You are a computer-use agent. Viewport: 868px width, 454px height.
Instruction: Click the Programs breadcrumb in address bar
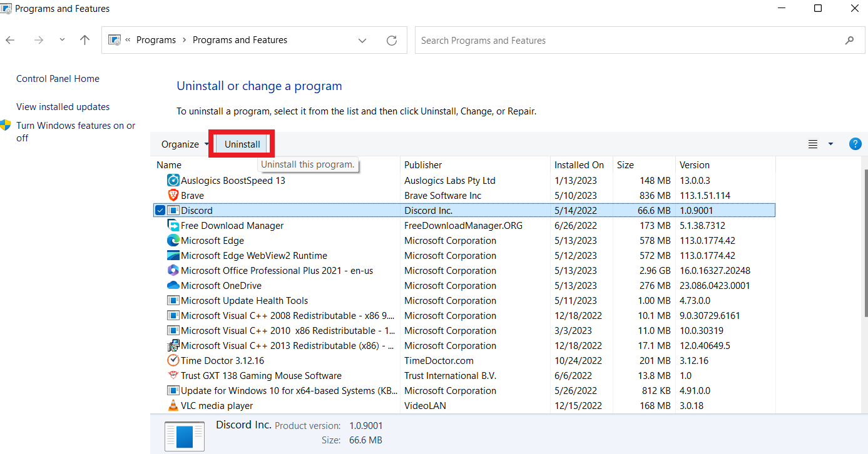point(156,40)
